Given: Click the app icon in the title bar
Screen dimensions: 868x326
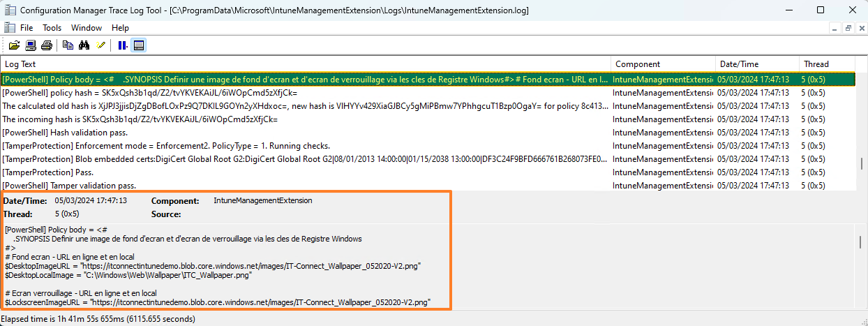Looking at the screenshot, I should click(x=9, y=10).
